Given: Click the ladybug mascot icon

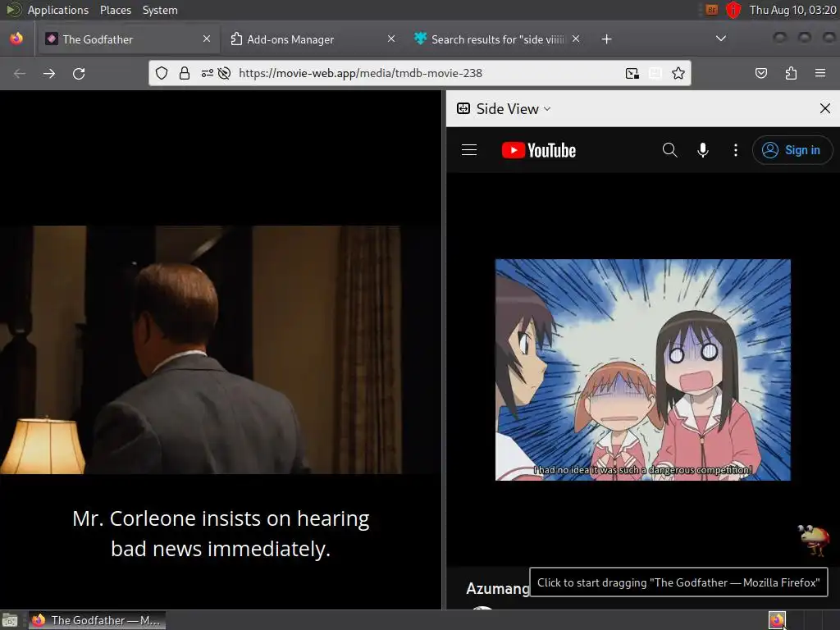Looking at the screenshot, I should pyautogui.click(x=815, y=540).
